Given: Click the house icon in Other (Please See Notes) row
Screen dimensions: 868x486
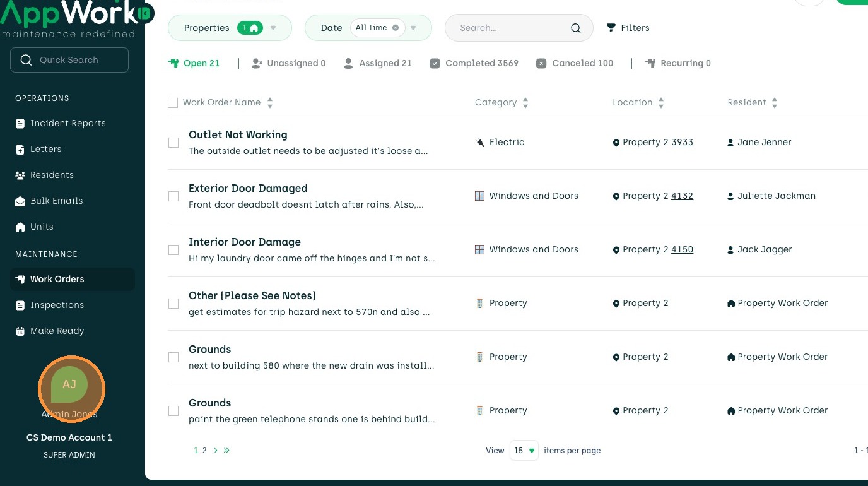Looking at the screenshot, I should coord(731,304).
